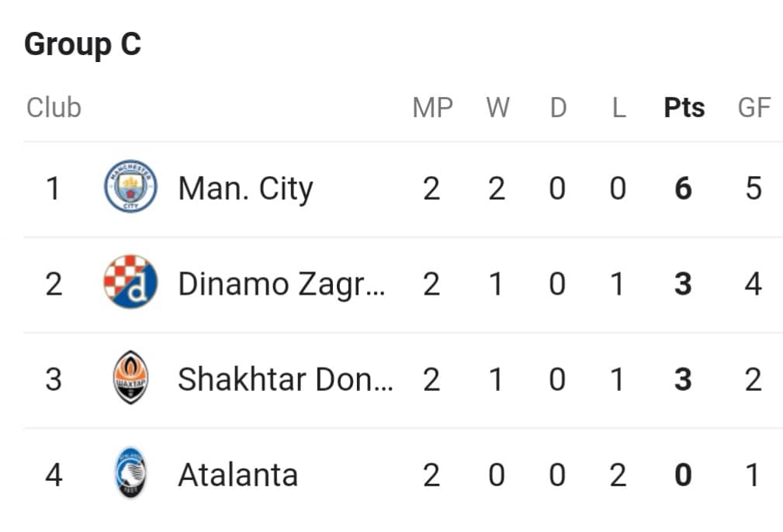Click rank number 2 for Dinamo Zagreb
This screenshot has width=783, height=532.
tap(54, 284)
